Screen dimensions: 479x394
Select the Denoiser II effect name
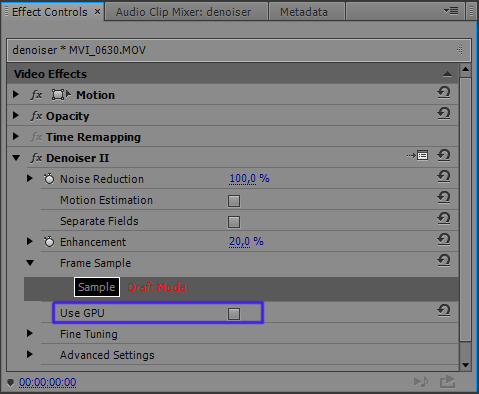pos(78,158)
